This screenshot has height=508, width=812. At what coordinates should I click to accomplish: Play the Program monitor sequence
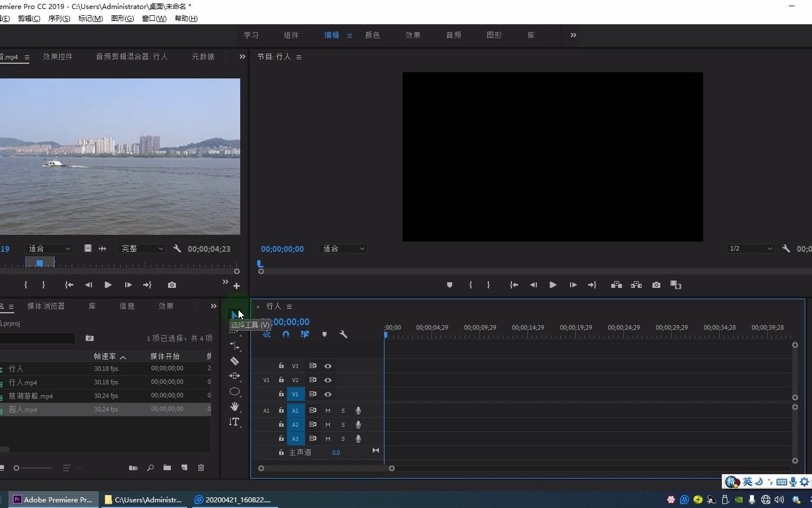point(553,285)
